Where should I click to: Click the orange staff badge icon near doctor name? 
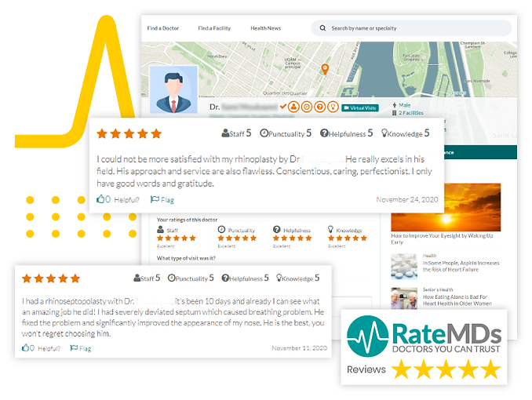pos(293,107)
